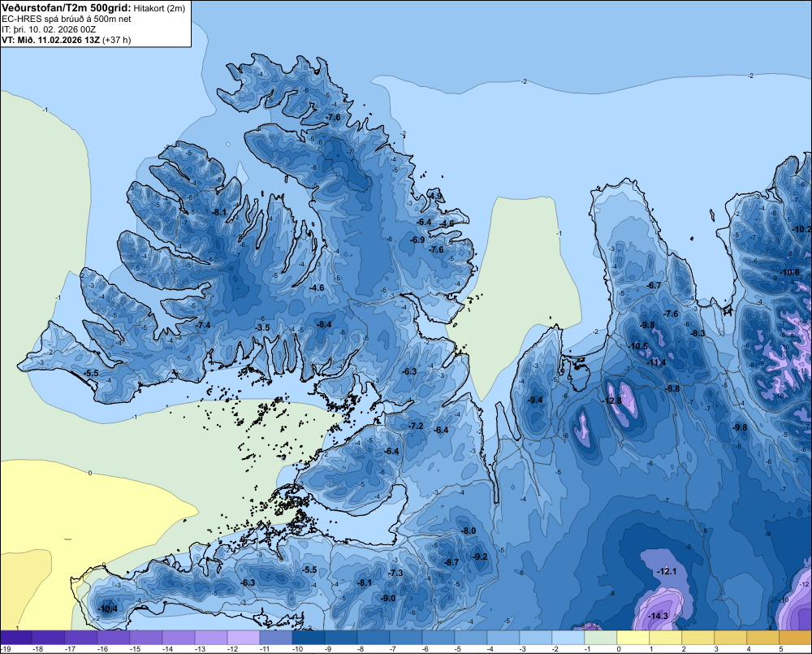This screenshot has height=654, width=812.
Task: Click the '-13' tick label on the legend
Action: [201, 649]
